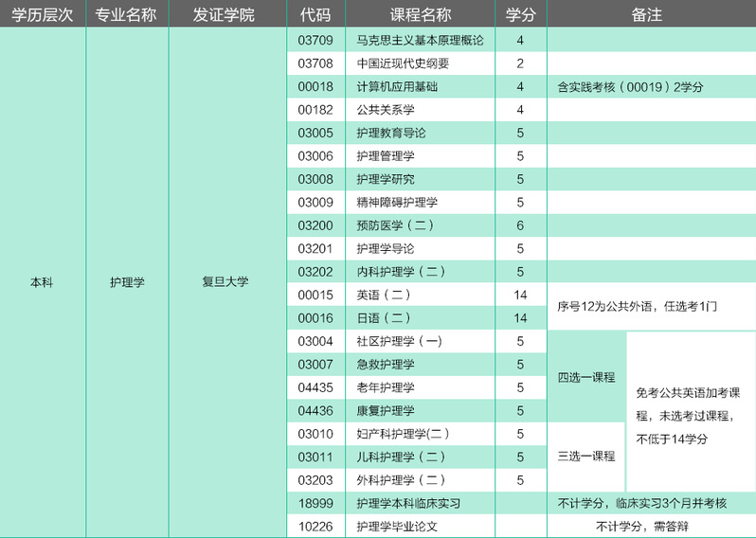Click the 课程名称 column header
Image resolution: width=756 pixels, height=538 pixels.
(421, 14)
